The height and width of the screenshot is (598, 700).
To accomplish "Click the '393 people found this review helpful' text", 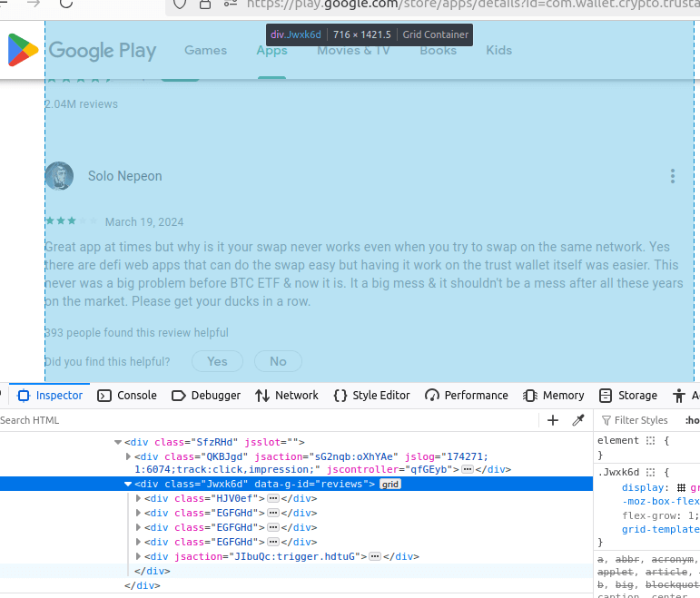I will point(136,332).
